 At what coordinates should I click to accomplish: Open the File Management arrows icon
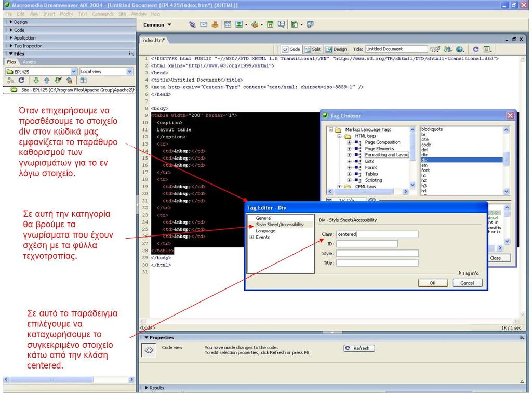(x=448, y=49)
